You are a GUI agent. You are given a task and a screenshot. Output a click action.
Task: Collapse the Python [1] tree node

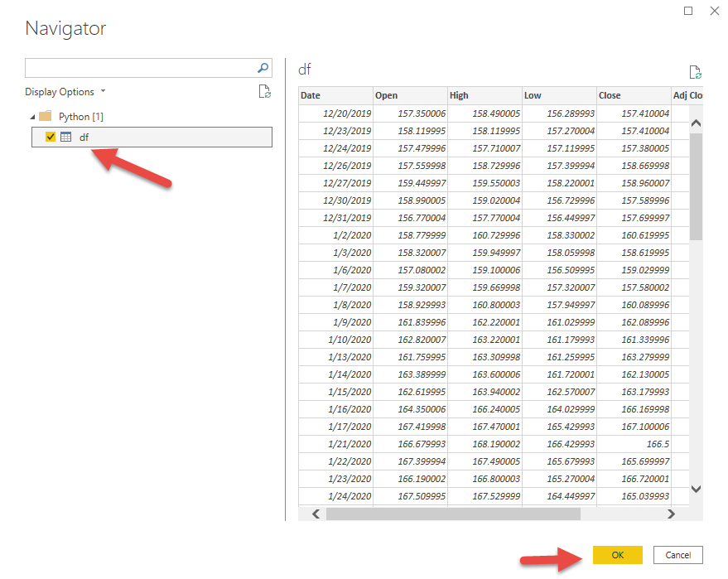(x=32, y=117)
